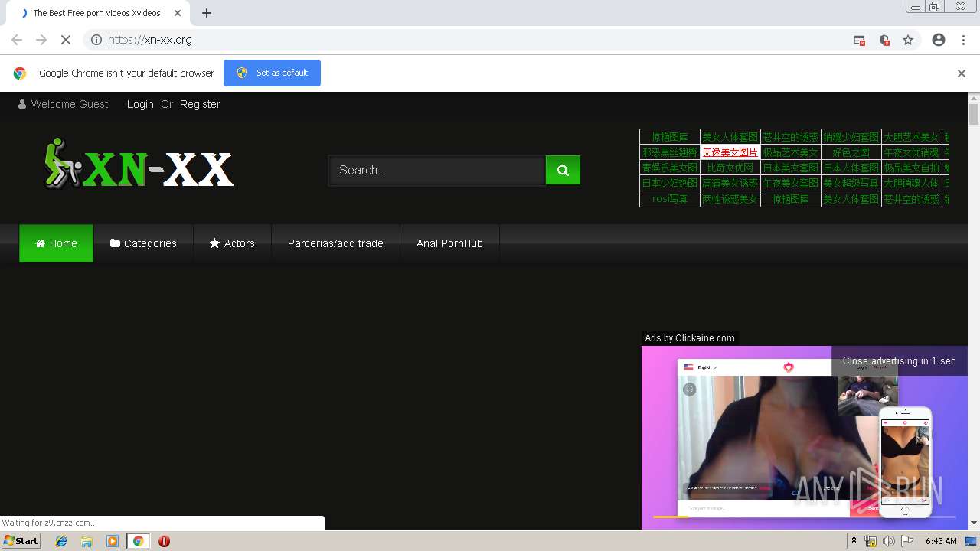Open Chrome three-dot menu

coord(963,40)
